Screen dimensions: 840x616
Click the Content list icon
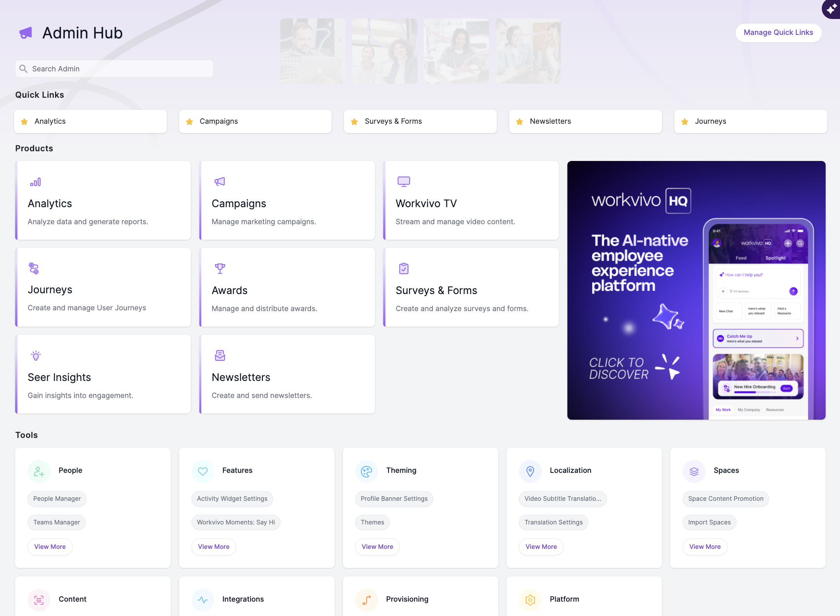pyautogui.click(x=39, y=600)
